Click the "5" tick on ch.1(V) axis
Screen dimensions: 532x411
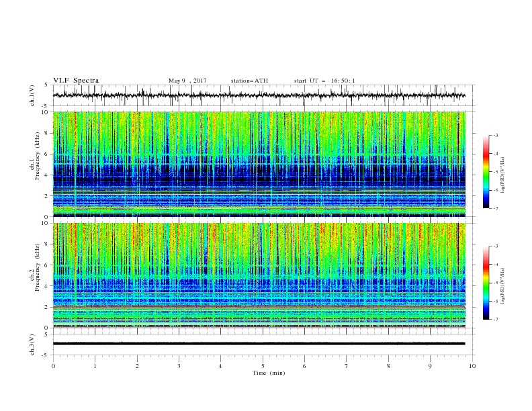click(47, 85)
